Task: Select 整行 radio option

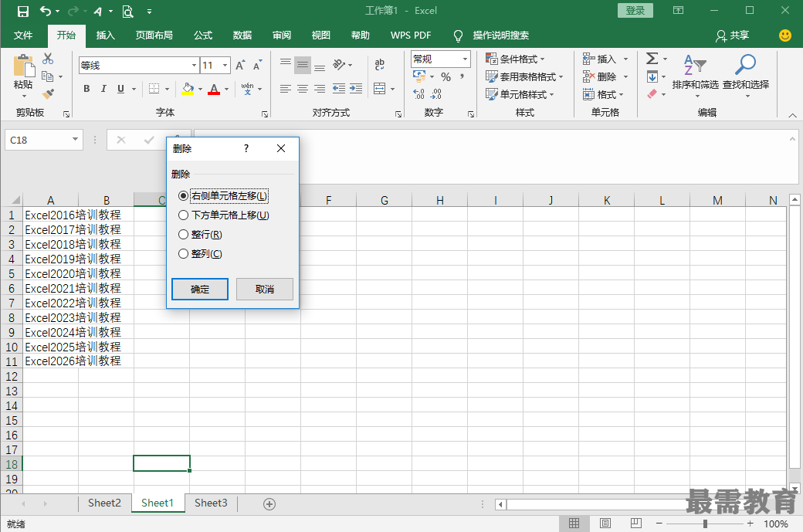Action: pyautogui.click(x=183, y=235)
